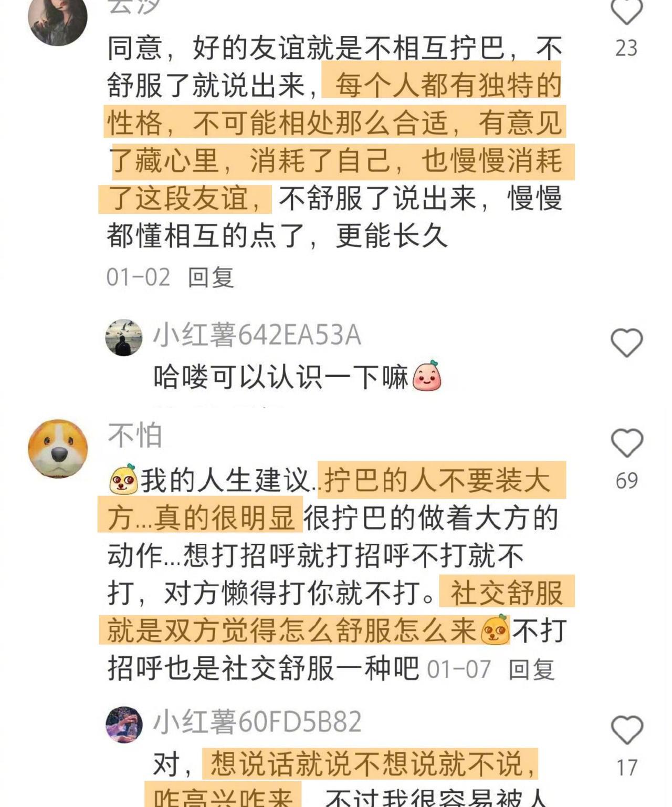Image resolution: width=672 pixels, height=807 pixels.
Task: Like 小红薯60FD5B82's reply showing 17 likes
Action: [627, 730]
